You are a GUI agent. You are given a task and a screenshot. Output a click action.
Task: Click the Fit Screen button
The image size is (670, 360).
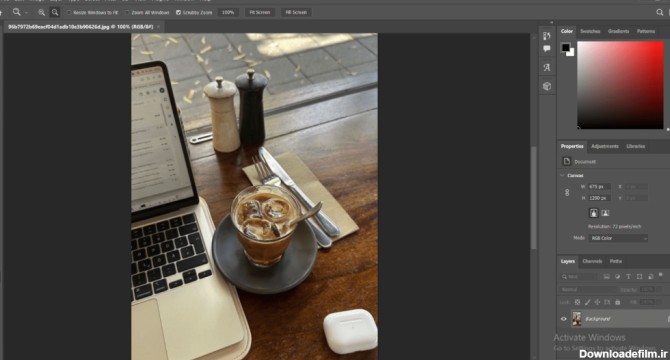coord(260,12)
